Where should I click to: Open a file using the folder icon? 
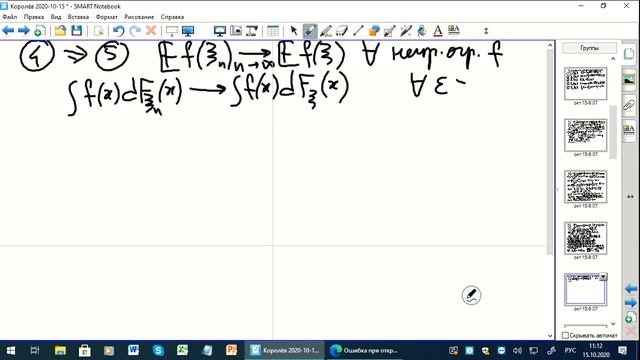coord(60,31)
